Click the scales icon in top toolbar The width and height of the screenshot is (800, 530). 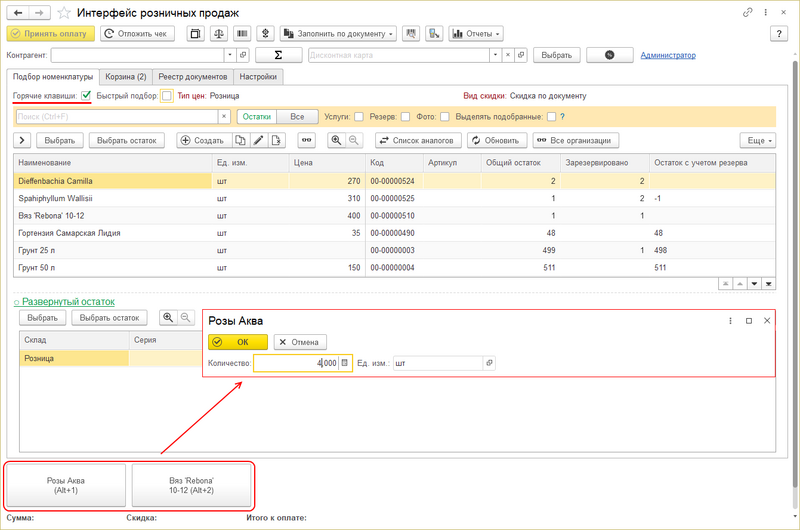point(219,33)
